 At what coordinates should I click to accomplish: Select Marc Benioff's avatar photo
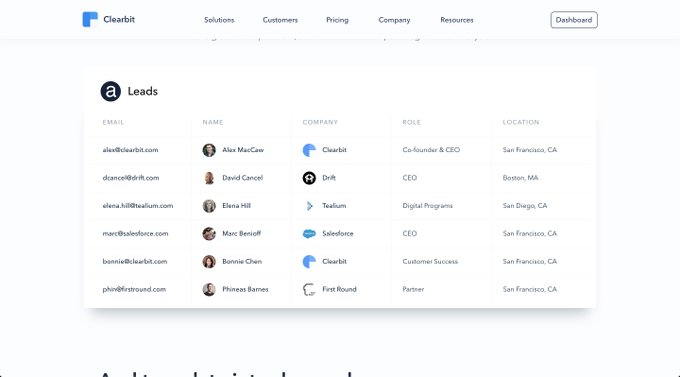coord(209,233)
